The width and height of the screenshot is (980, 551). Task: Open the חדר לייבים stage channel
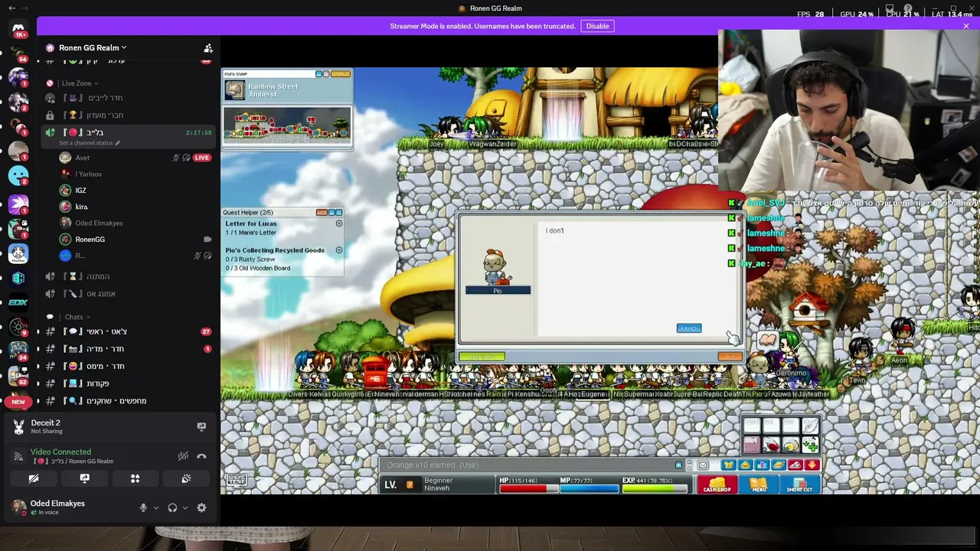tap(129, 98)
